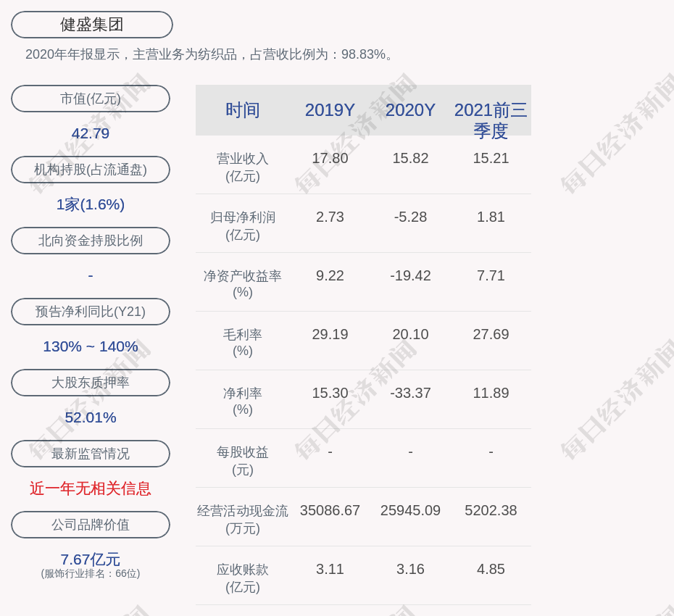Click the 预告净利同比(Y21) label
The width and height of the screenshot is (674, 616).
[x=91, y=312]
